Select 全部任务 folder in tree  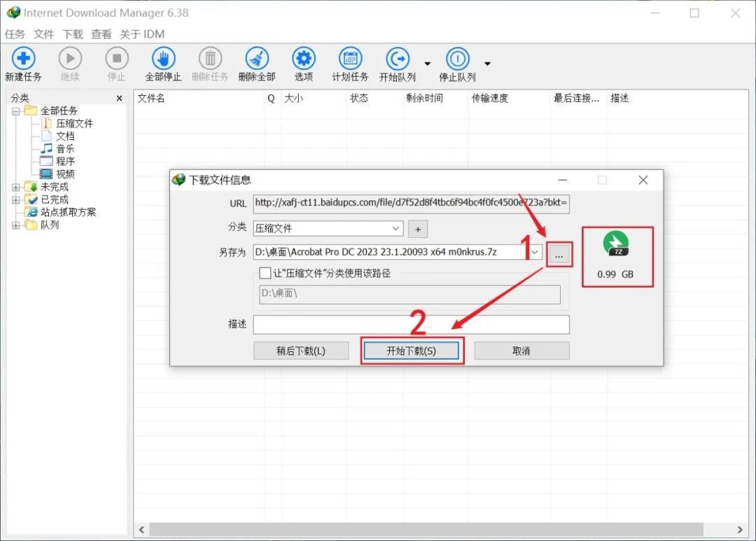(58, 111)
